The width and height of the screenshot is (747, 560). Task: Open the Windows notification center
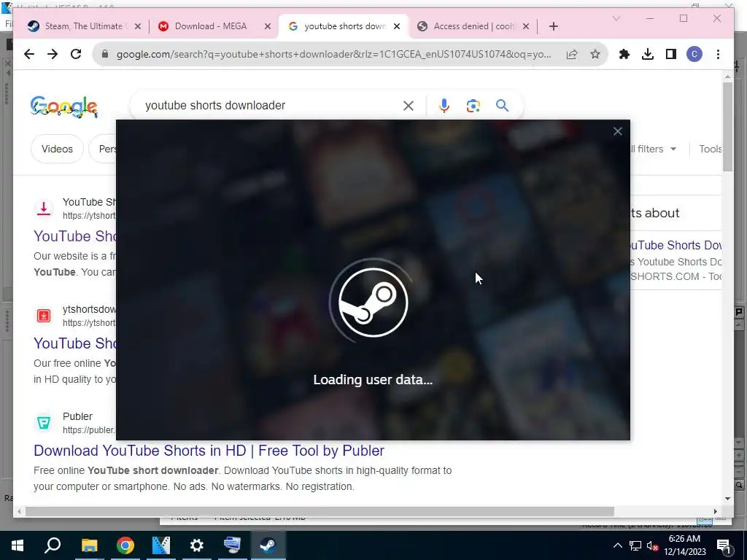[724, 545]
